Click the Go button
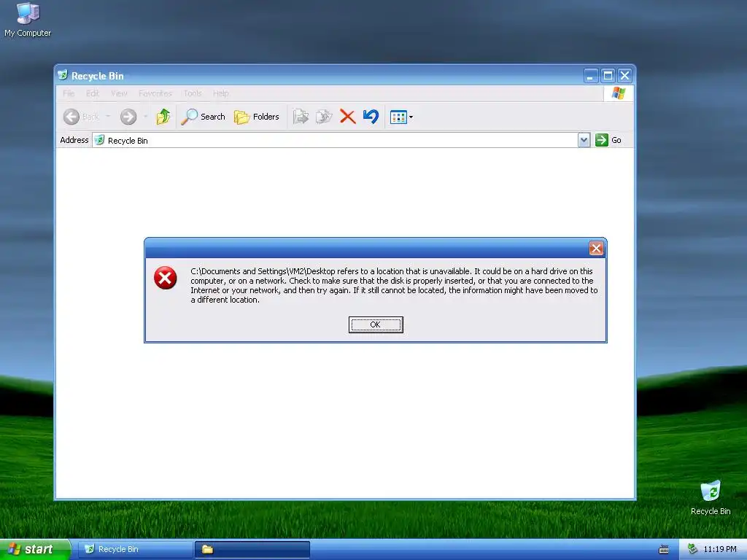Viewport: 747px width, 560px height. pos(608,140)
